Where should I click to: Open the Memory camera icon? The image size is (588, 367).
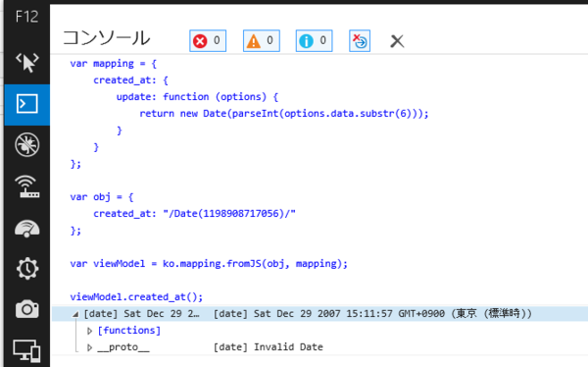pyautogui.click(x=27, y=309)
